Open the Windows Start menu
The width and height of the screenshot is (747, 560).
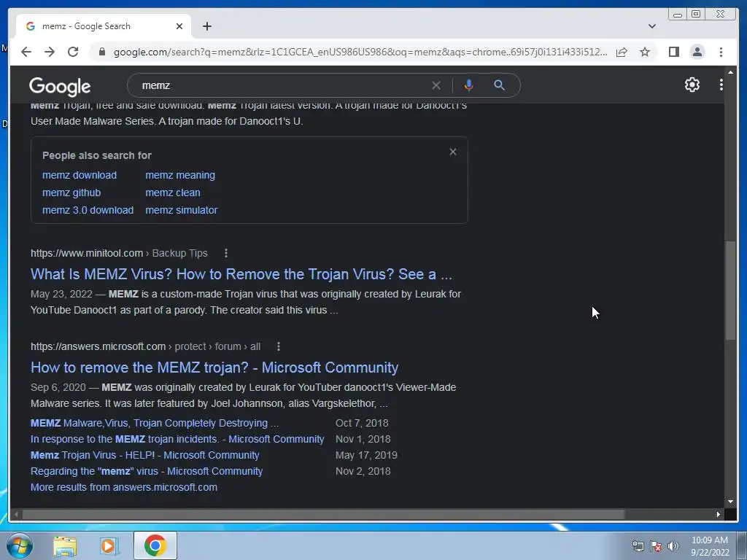click(x=20, y=545)
